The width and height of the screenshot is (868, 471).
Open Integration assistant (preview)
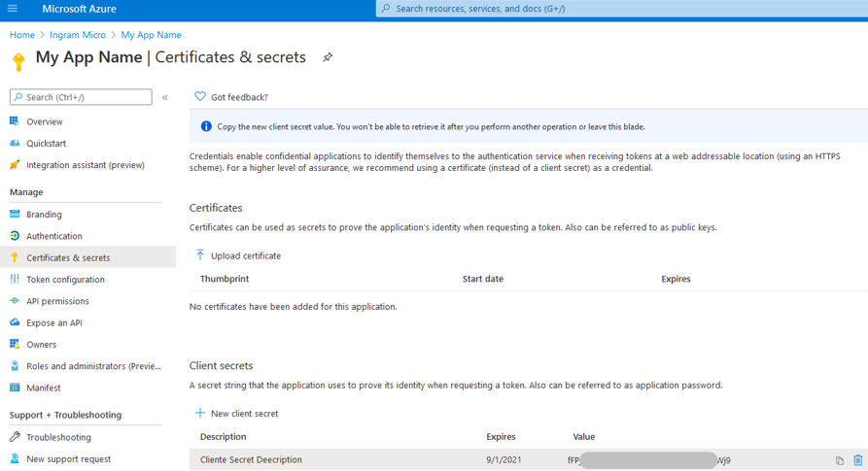pos(86,165)
